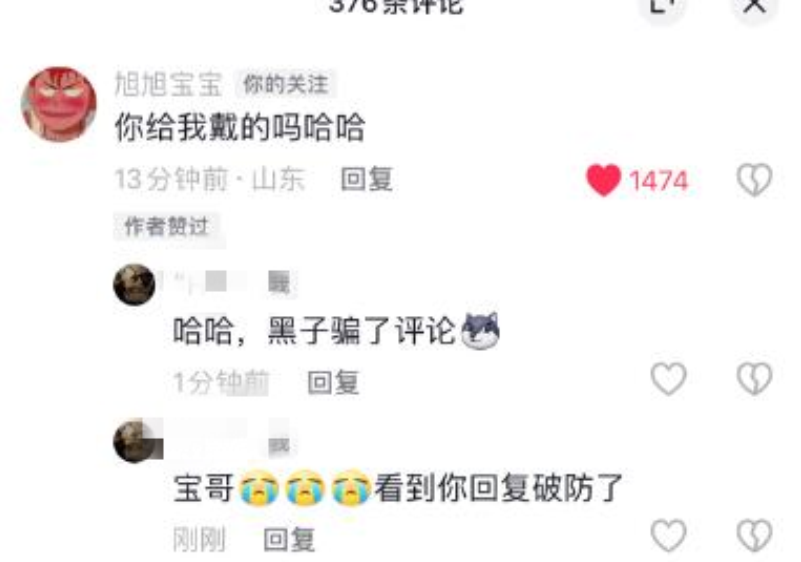Tap the husky emoji in reply
Screen dimensions: 801x562
(480, 331)
